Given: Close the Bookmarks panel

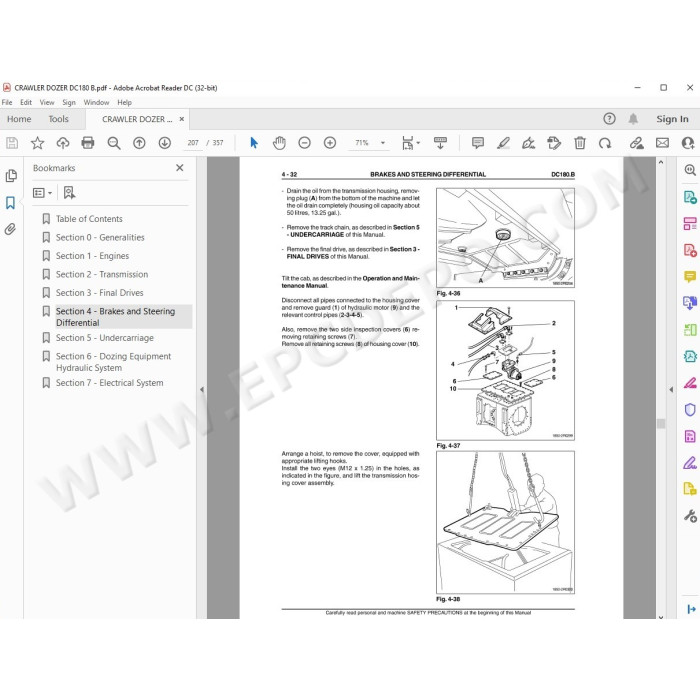Looking at the screenshot, I should click(179, 168).
